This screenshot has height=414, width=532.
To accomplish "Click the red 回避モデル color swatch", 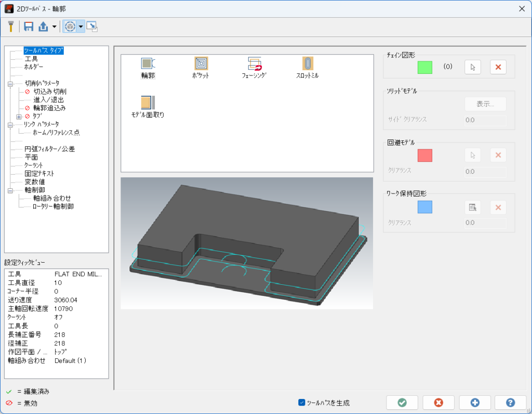I will click(425, 155).
